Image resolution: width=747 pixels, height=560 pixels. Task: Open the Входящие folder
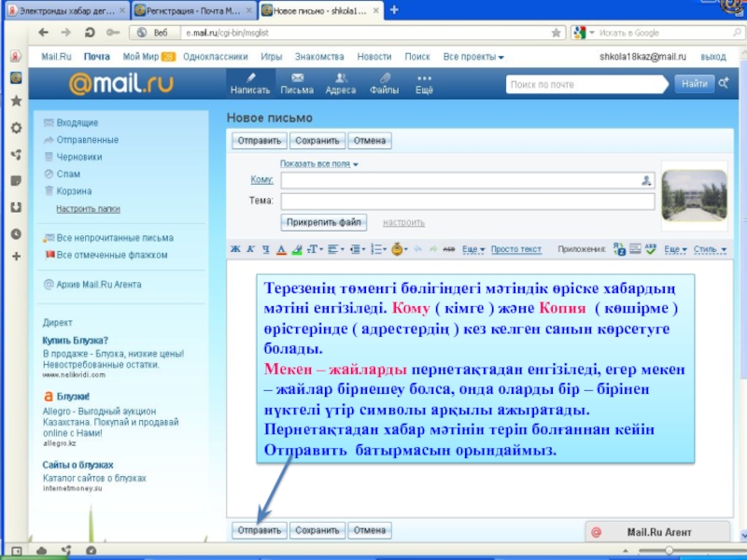tap(77, 123)
